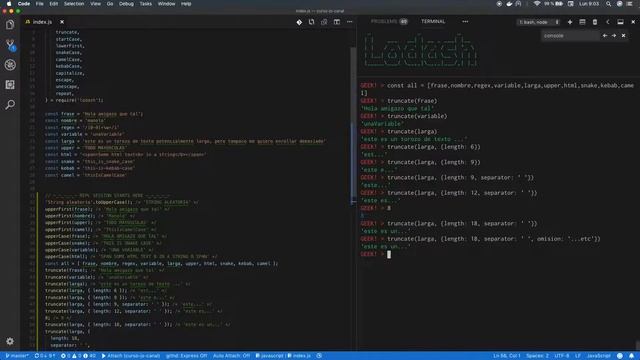Create a new terminal with plus icon
The width and height of the screenshot is (640, 360).
pyautogui.click(x=570, y=22)
